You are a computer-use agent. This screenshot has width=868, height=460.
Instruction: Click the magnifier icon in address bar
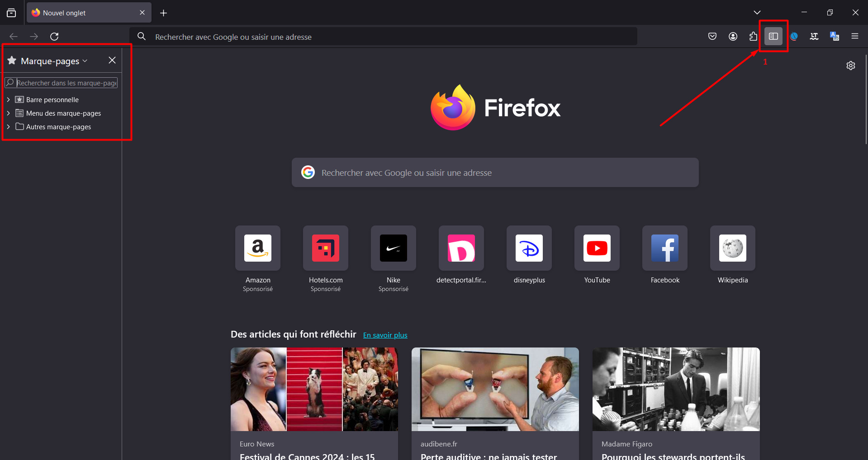pos(142,36)
